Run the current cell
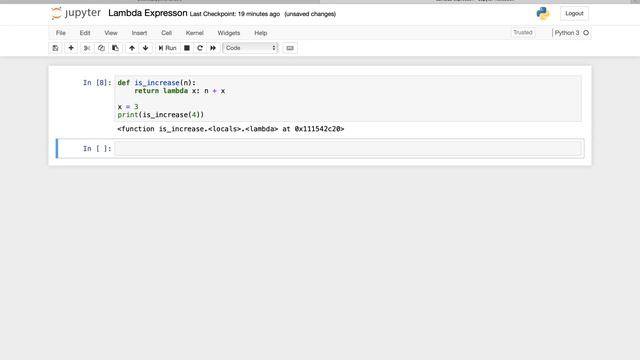 point(167,48)
